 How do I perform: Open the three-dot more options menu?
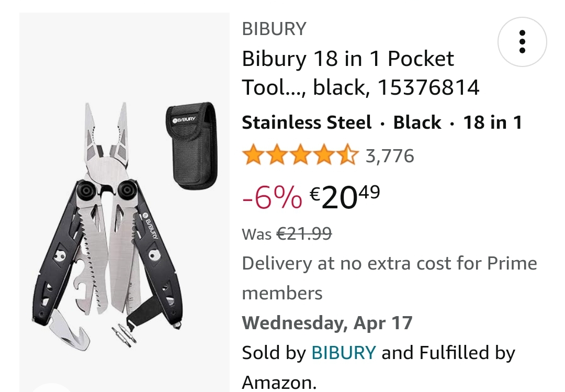[522, 42]
